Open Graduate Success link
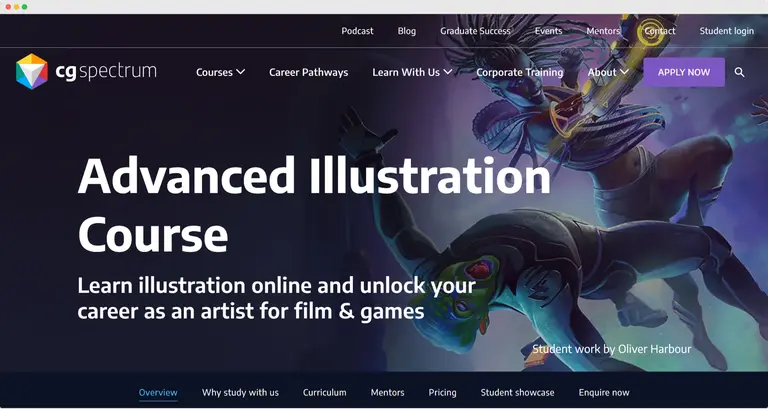Image resolution: width=768 pixels, height=409 pixels. [475, 31]
